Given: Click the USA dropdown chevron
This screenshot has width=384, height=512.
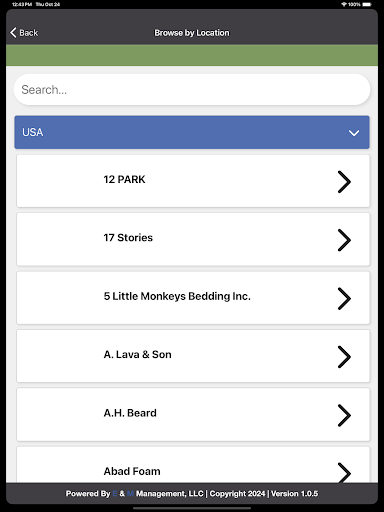Looking at the screenshot, I should click(354, 133).
